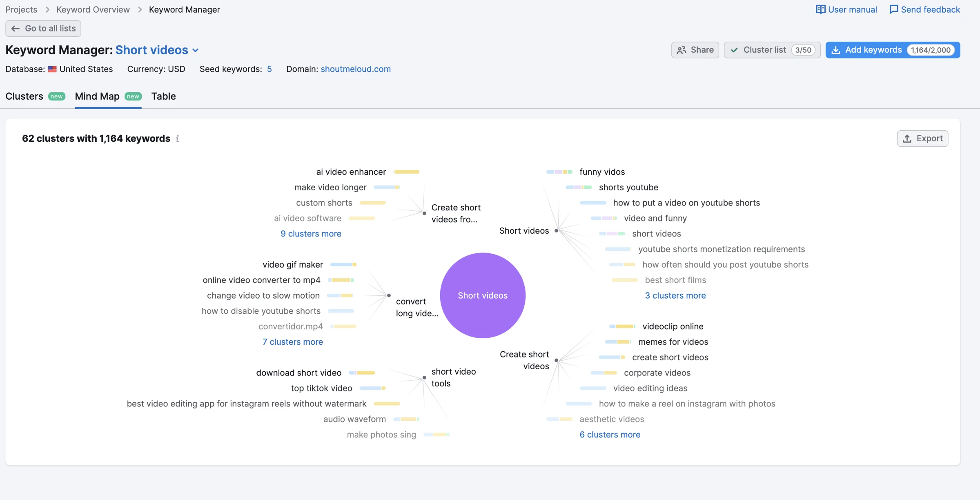Image resolution: width=980 pixels, height=500 pixels.
Task: Select the video gif maker cluster
Action: click(x=293, y=265)
